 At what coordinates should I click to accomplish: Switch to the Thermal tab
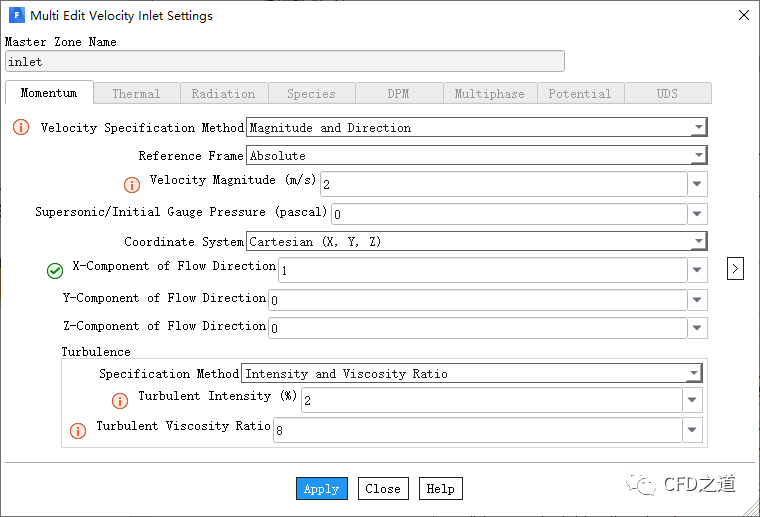click(136, 94)
